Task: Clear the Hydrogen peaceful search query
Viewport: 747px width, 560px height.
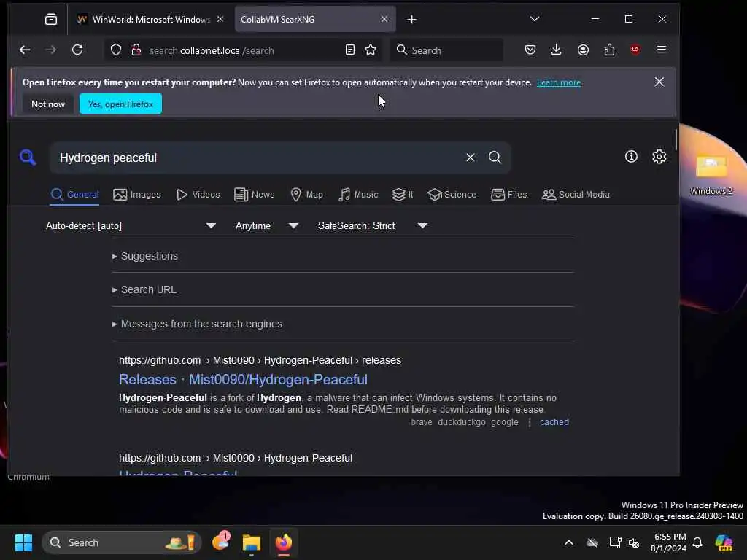Action: click(471, 157)
